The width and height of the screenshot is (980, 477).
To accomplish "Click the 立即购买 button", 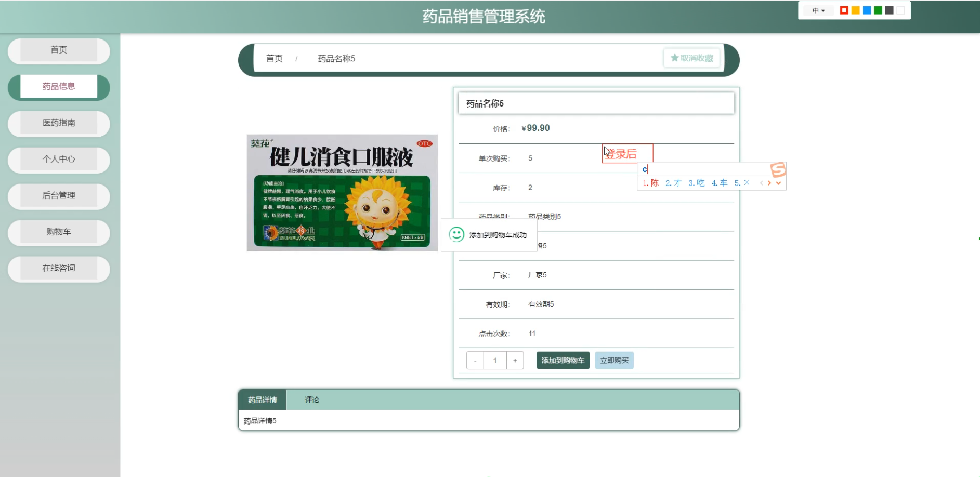I will point(614,360).
